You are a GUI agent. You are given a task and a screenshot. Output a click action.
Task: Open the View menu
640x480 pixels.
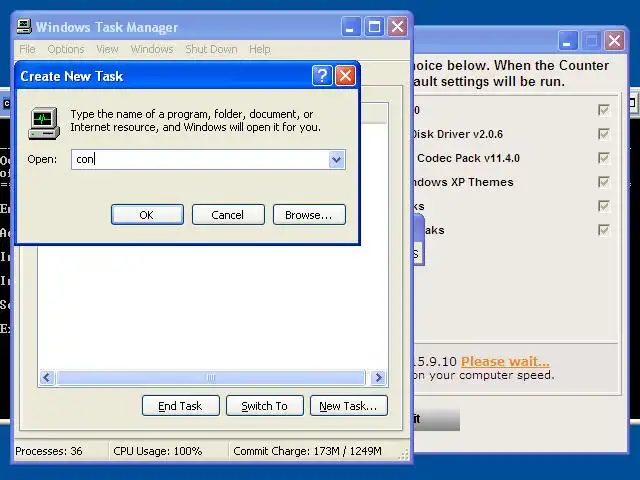(x=107, y=49)
